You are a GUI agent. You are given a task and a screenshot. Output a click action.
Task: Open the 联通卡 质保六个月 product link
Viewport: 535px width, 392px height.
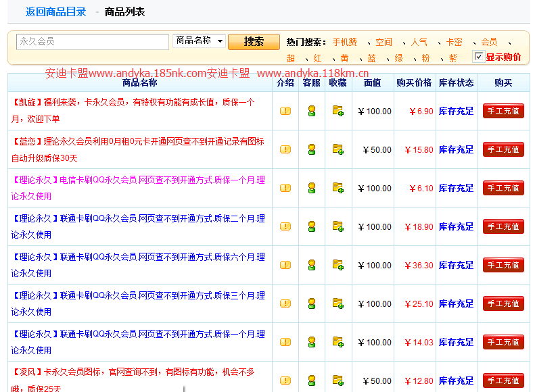coord(138,265)
